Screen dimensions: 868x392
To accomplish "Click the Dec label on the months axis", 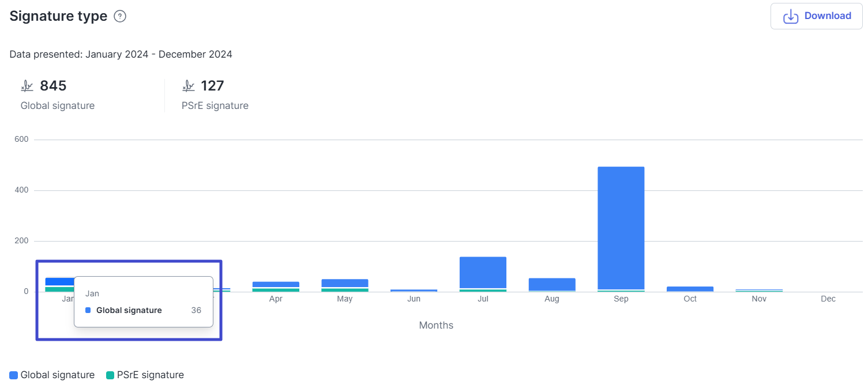I will [828, 299].
